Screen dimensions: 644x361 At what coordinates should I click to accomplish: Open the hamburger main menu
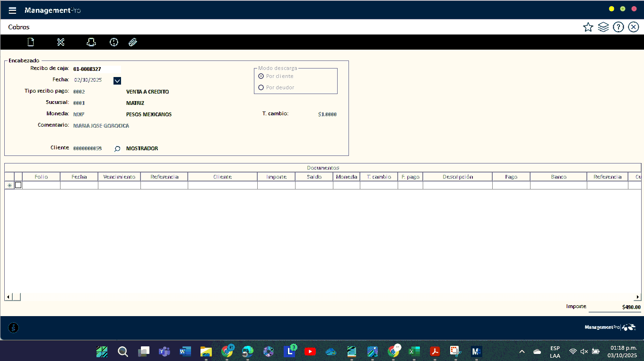(13, 10)
